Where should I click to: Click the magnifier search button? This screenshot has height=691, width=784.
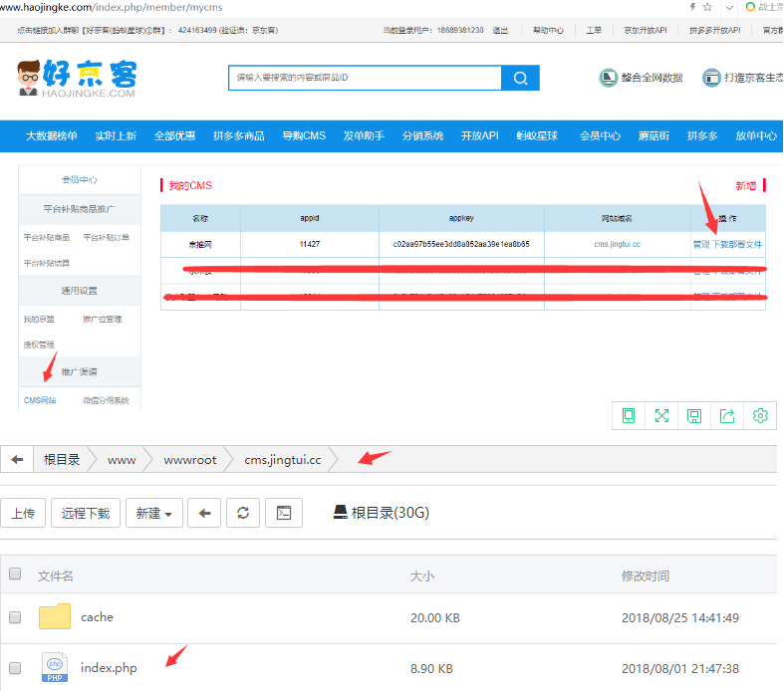[520, 78]
